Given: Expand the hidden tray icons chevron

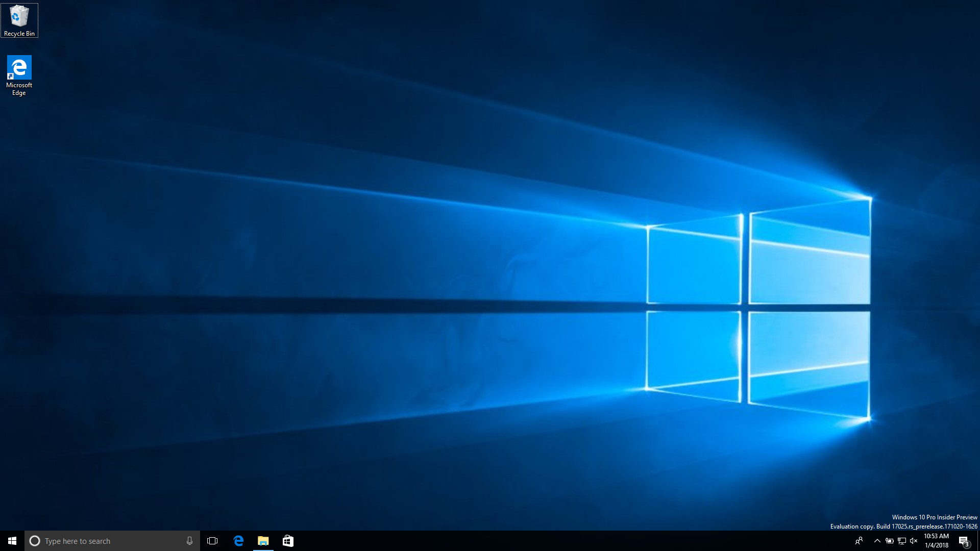Looking at the screenshot, I should coord(877,541).
